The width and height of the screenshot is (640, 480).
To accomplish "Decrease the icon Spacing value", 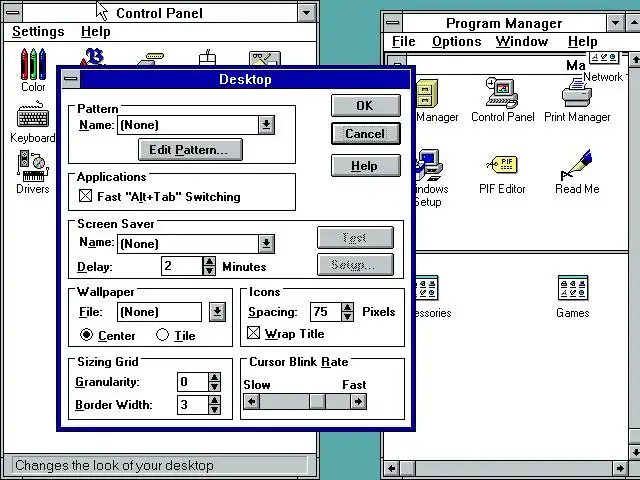I will (347, 316).
